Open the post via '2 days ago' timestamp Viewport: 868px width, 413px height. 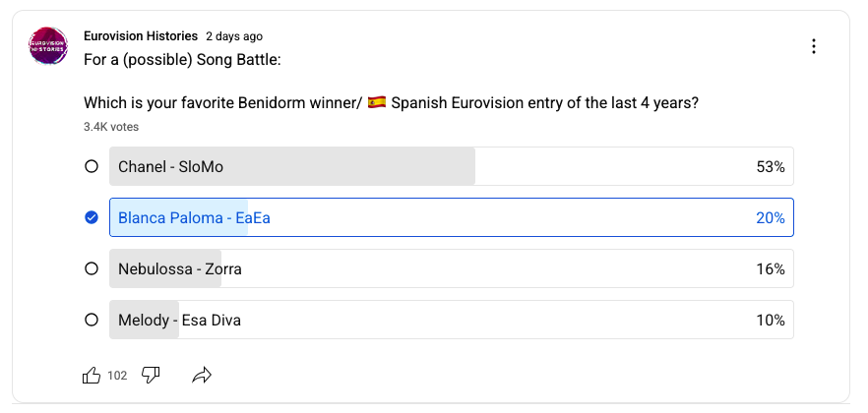click(234, 35)
